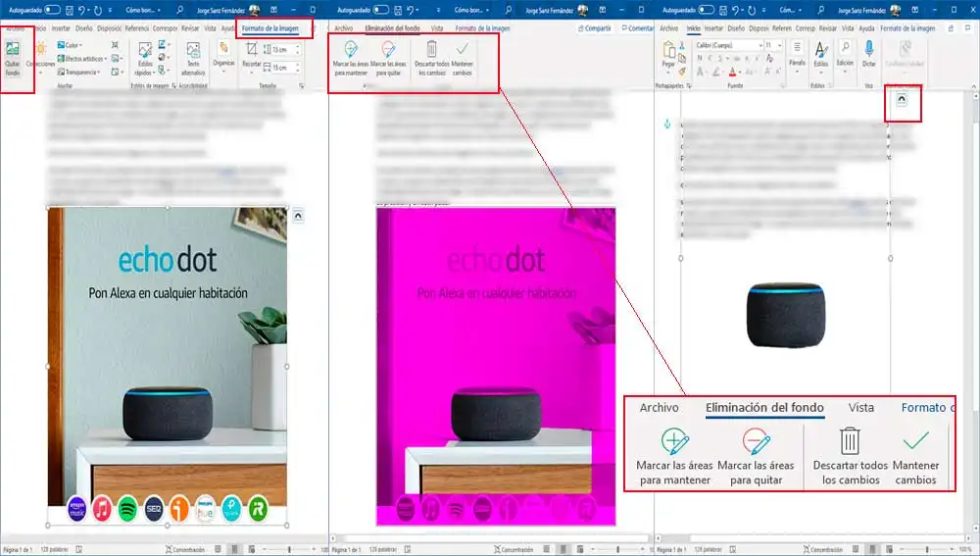Screen dimensions: 980x556
Task: Adjust zoom slider in left window status bar
Action: pos(289,549)
